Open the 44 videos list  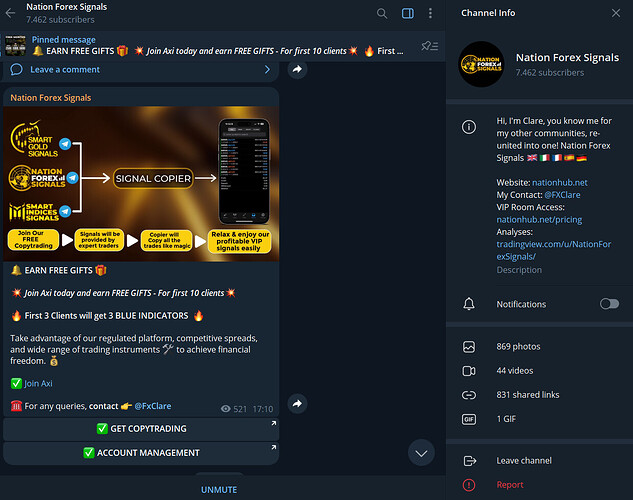coord(539,371)
